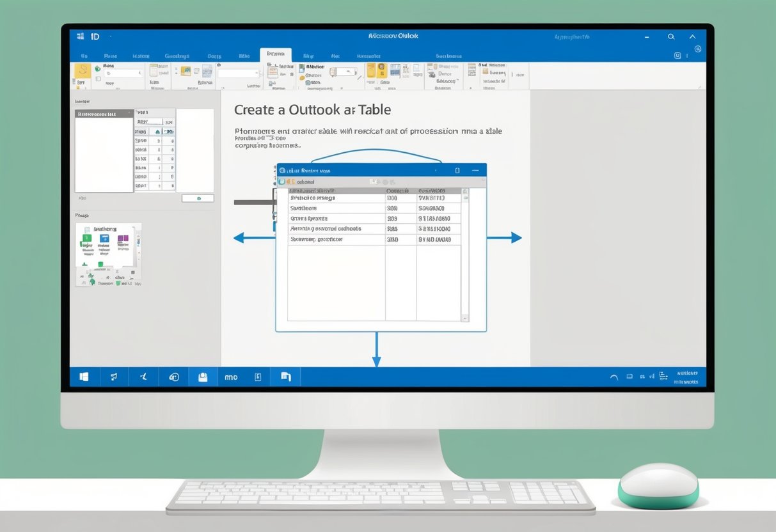Toggle the circular indicator in the dialog header

(x=282, y=171)
